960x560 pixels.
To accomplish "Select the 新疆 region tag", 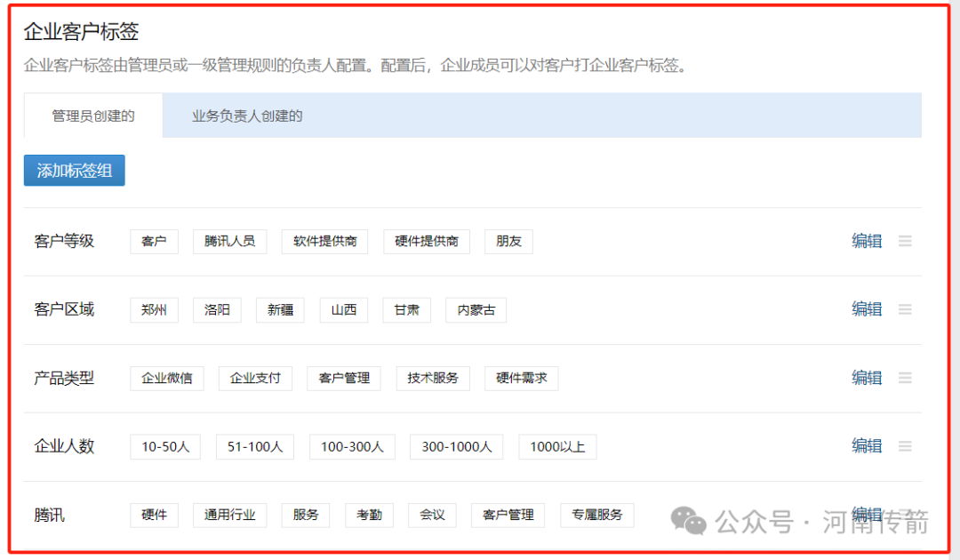I will click(280, 309).
